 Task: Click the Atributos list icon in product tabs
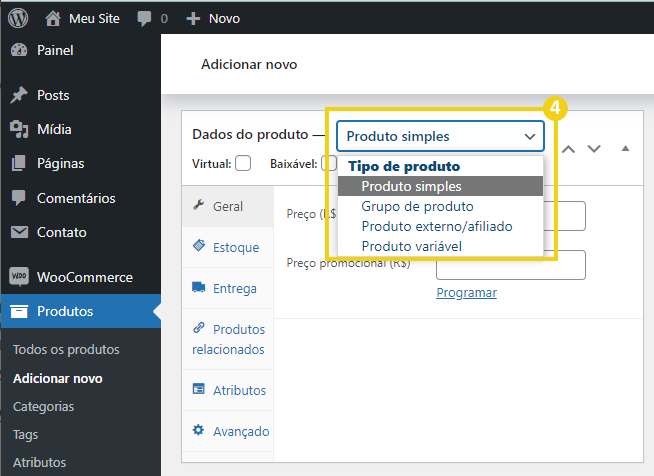coord(199,389)
